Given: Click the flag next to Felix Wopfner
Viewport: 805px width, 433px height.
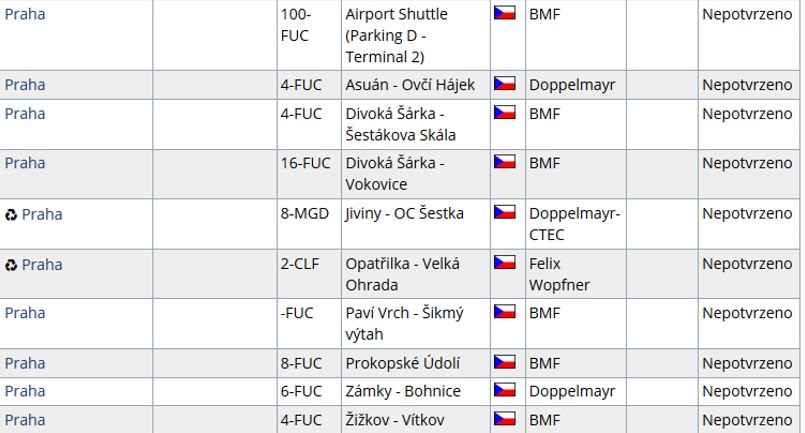Looking at the screenshot, I should [505, 264].
